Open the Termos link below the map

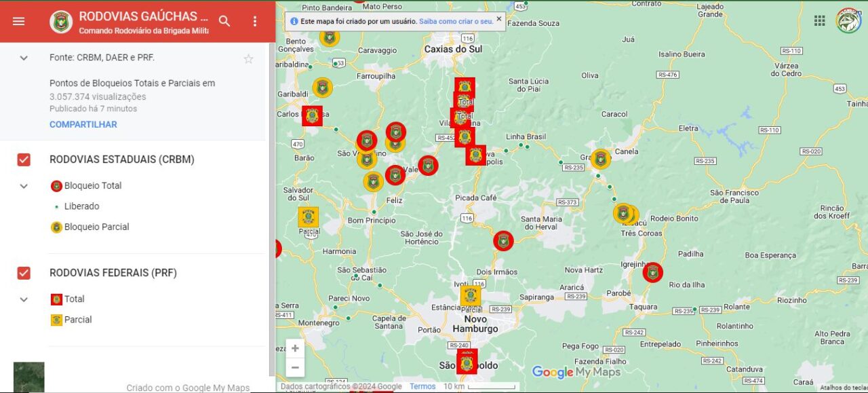422,386
